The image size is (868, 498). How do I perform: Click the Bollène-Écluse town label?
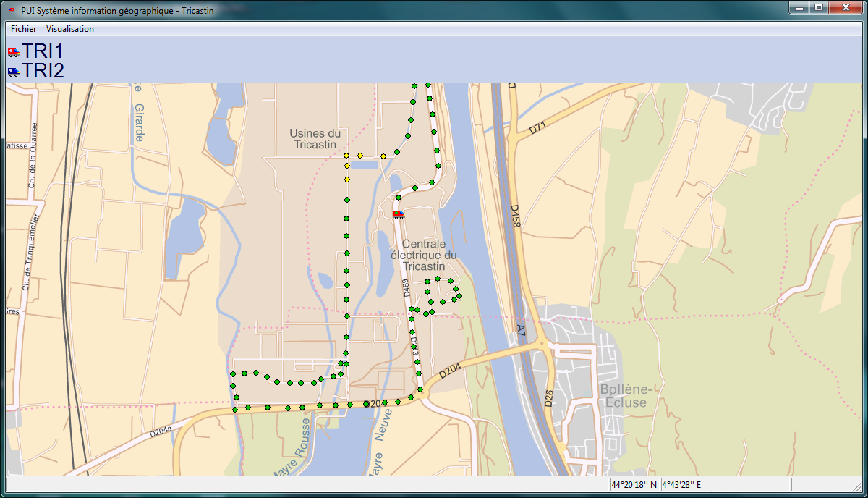click(x=623, y=395)
